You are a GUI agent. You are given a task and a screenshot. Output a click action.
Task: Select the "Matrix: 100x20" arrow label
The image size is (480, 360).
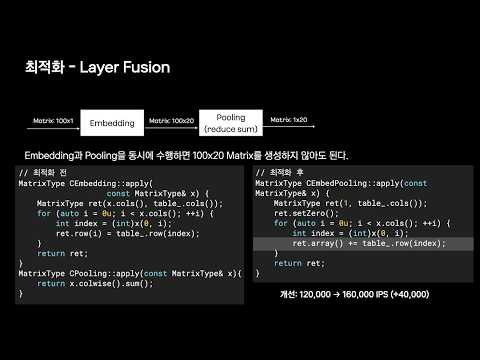171,120
